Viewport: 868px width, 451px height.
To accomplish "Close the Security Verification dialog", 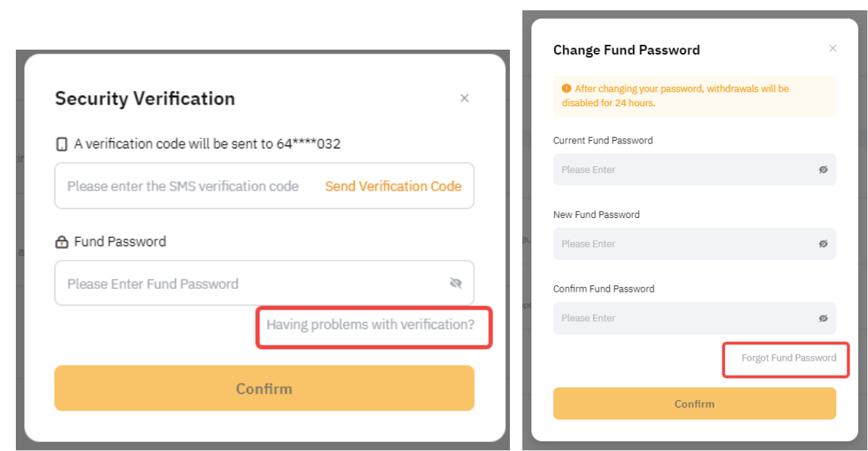I will (x=464, y=99).
